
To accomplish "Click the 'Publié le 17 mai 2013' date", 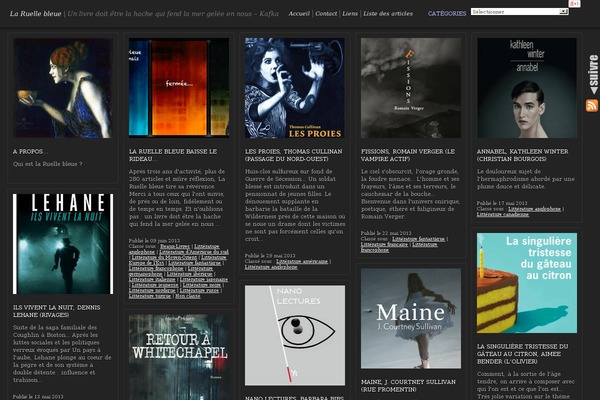I will point(502,203).
